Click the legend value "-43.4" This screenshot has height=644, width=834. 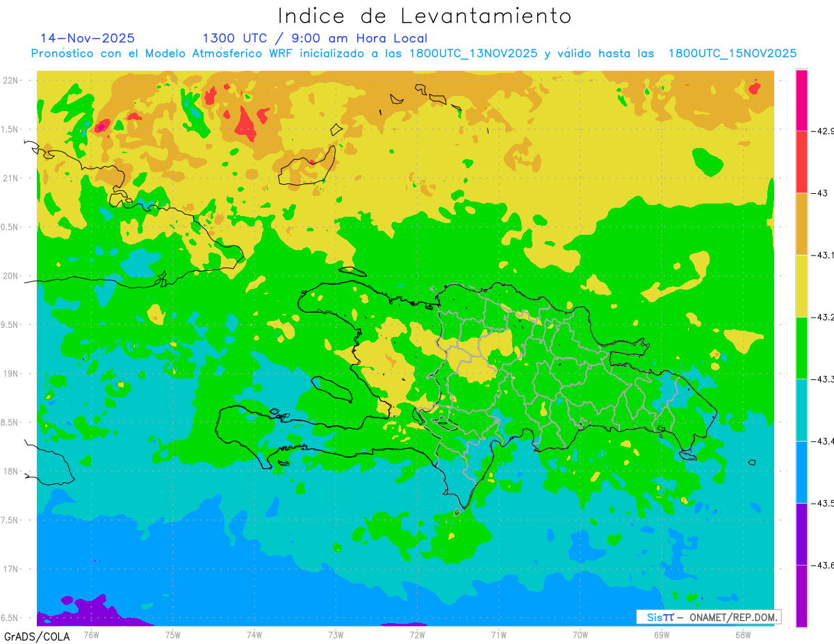(824, 440)
